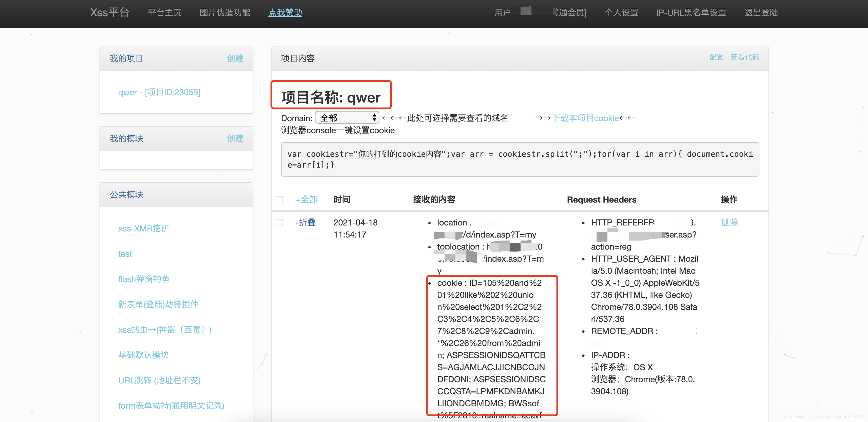This screenshot has width=868, height=422.
Task: Collapse the record with -折叠
Action: 305,222
